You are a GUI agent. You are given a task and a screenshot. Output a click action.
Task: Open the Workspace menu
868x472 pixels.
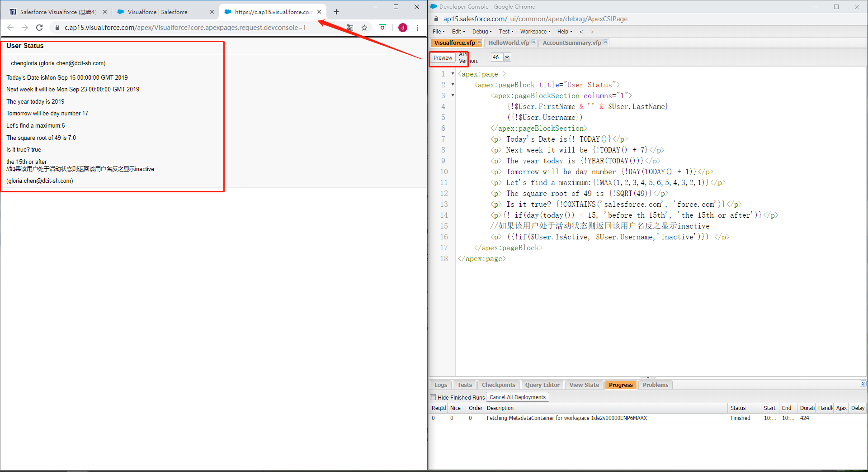(534, 31)
